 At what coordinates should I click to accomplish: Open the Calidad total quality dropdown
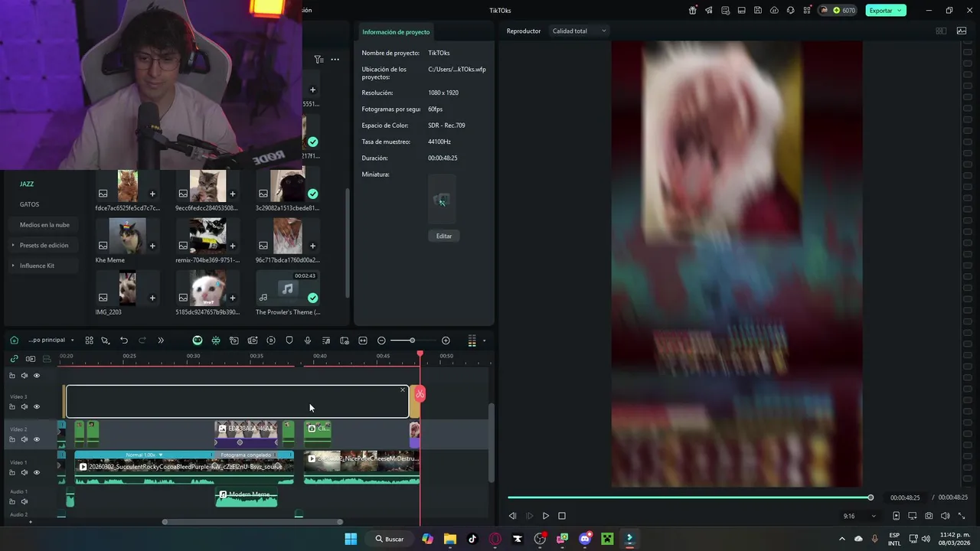(580, 31)
